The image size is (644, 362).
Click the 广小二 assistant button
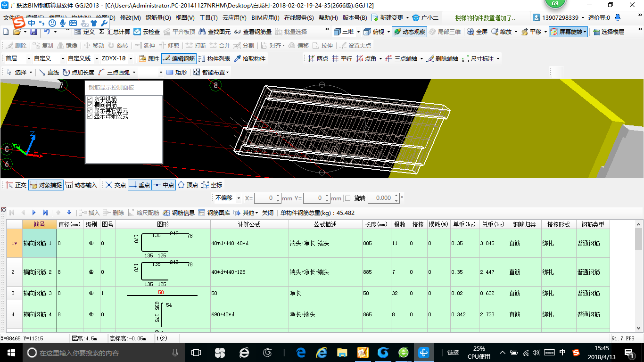[x=425, y=18]
